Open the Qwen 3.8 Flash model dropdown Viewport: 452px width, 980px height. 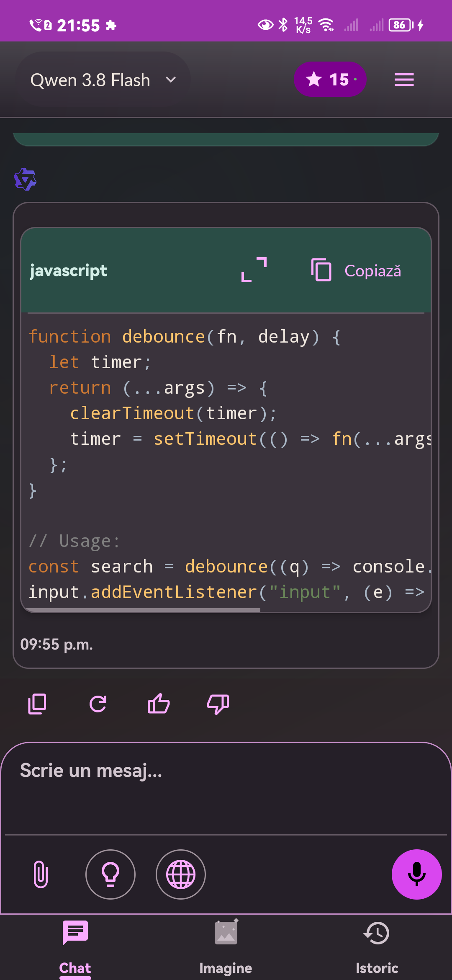[103, 80]
